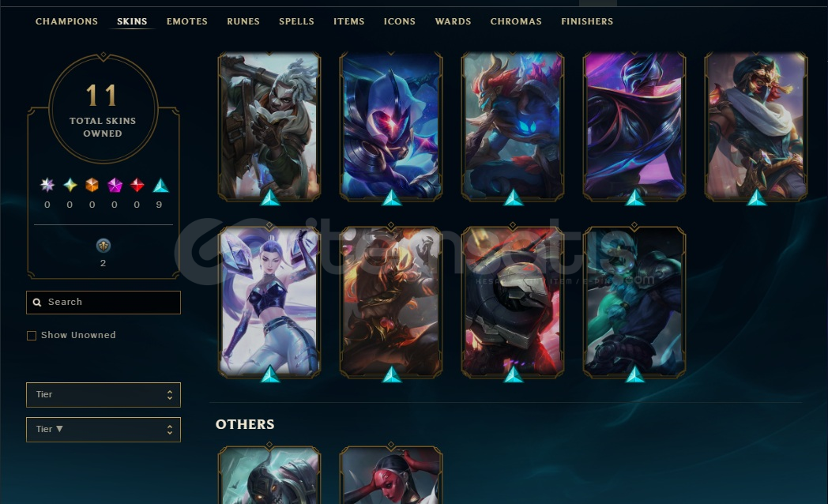The width and height of the screenshot is (828, 504).
Task: Click the arrows on lower Tier dropdown
Action: [170, 430]
